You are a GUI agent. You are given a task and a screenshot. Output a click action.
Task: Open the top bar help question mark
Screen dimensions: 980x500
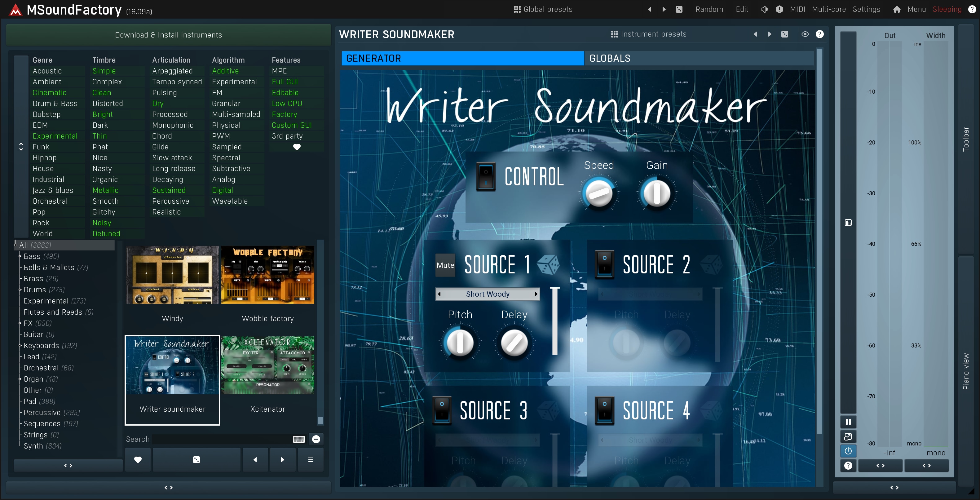[x=972, y=9]
